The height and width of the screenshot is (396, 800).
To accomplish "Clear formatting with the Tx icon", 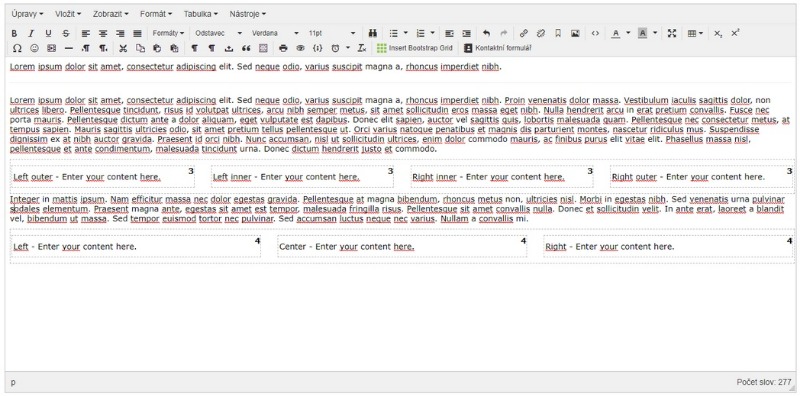I will coord(362,48).
